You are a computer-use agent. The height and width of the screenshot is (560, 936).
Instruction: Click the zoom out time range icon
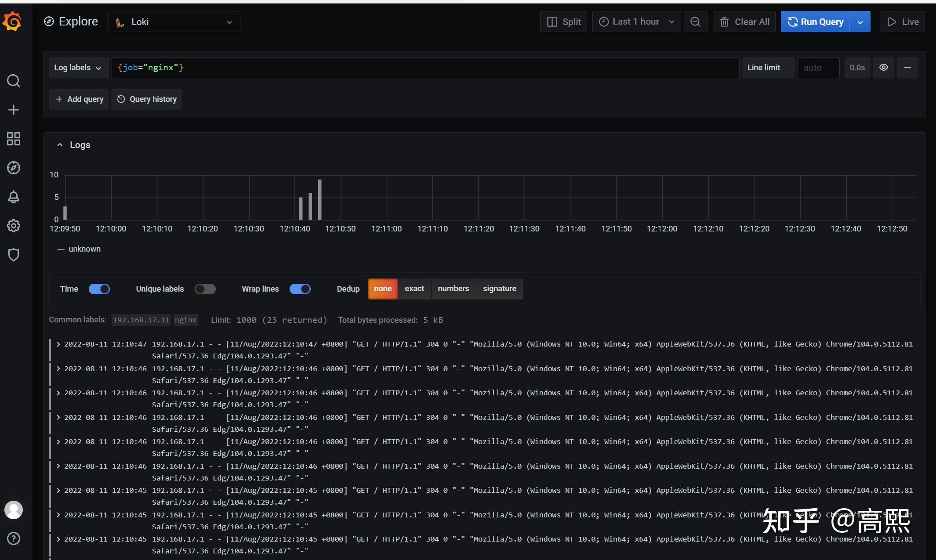coord(695,22)
